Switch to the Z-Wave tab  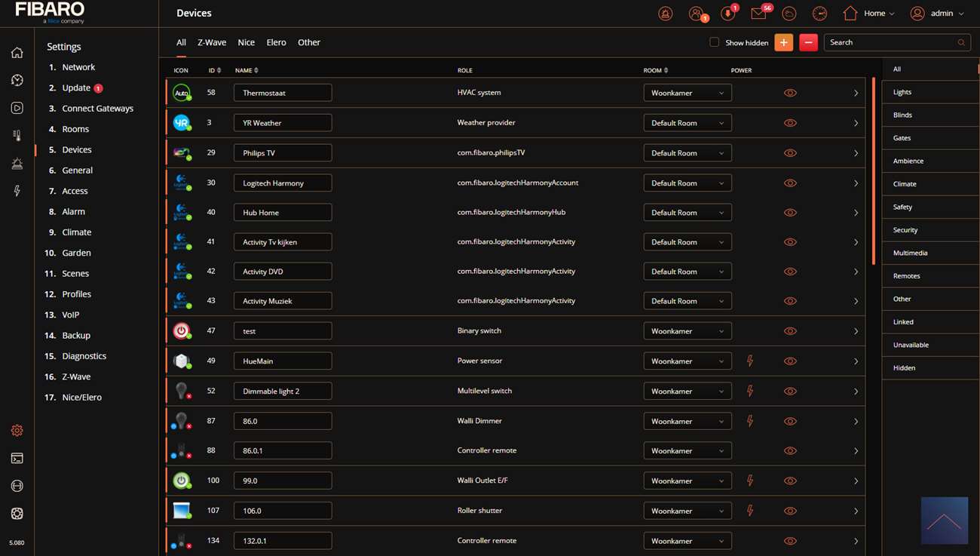point(211,42)
